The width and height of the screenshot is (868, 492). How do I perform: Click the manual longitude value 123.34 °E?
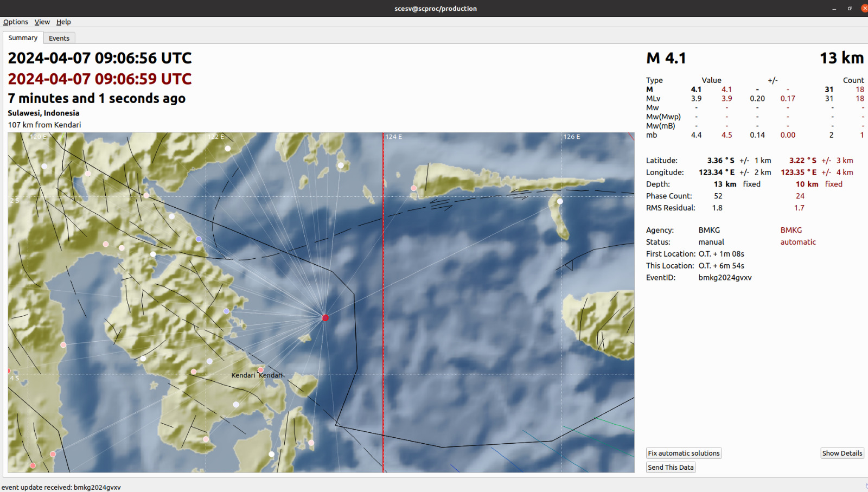[x=717, y=172]
